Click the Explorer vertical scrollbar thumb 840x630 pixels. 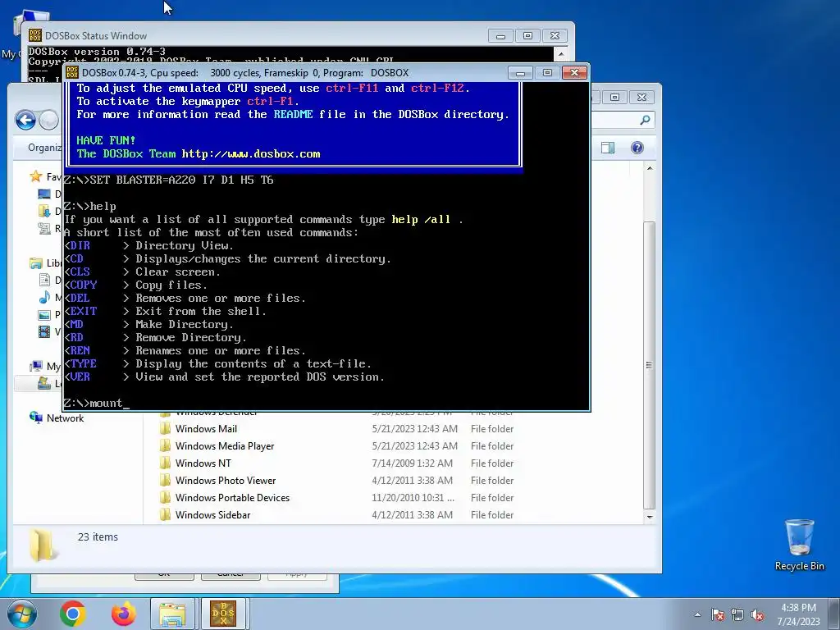pos(650,364)
